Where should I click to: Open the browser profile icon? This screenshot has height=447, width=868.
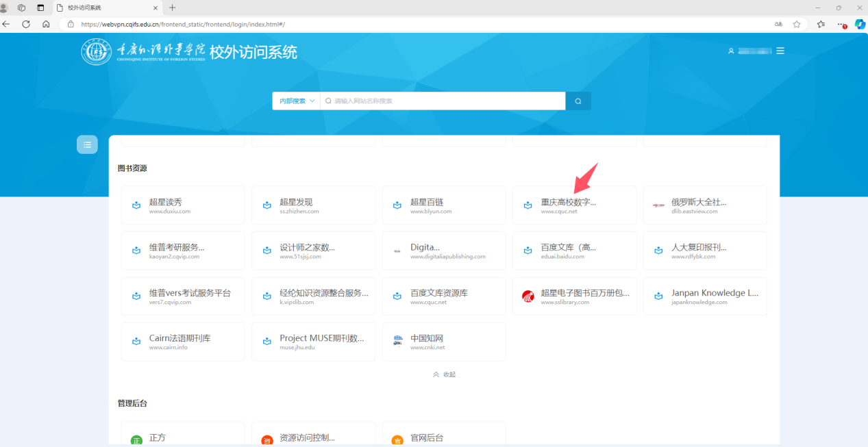point(4,8)
